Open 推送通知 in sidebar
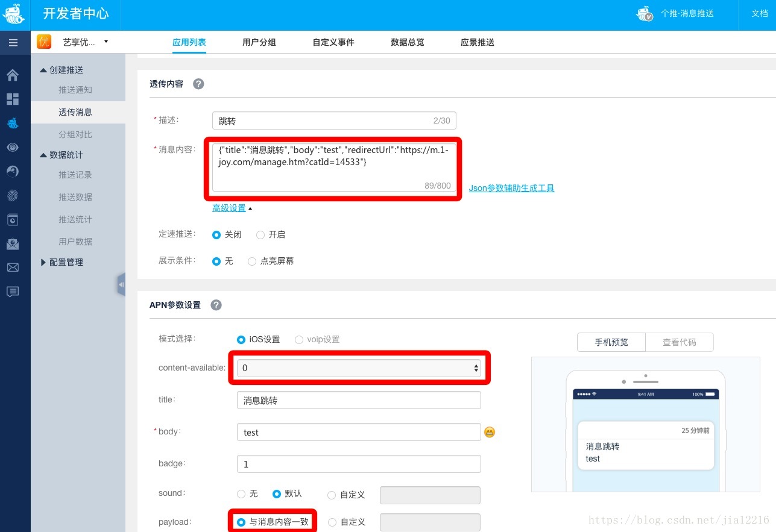The height and width of the screenshot is (532, 776). point(75,90)
